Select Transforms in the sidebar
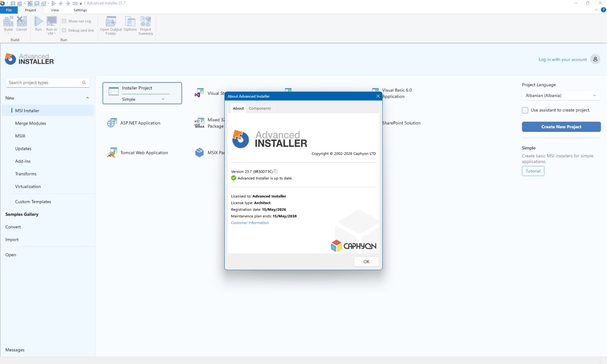This screenshot has width=607, height=364. click(26, 174)
